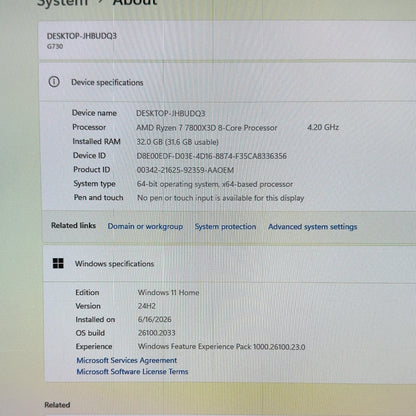This screenshot has width=416, height=416.
Task: Go back to System in the breadcrumb
Action: click(x=62, y=3)
